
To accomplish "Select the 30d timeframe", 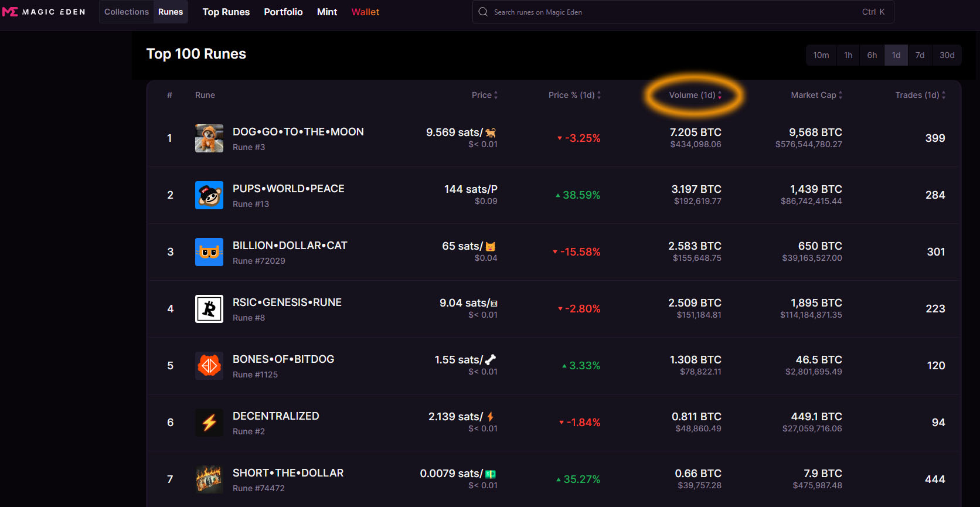I will coord(947,55).
